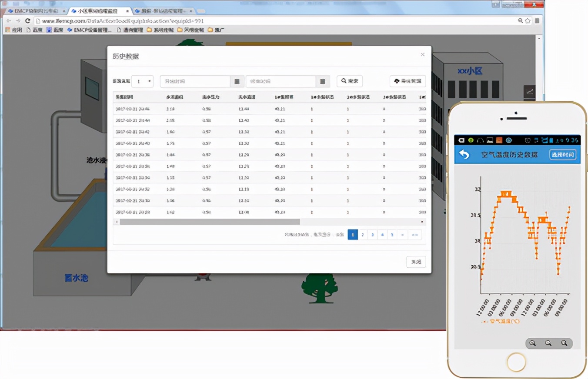Click the chart icon on right page edge
The height and width of the screenshot is (379, 588).
(529, 92)
